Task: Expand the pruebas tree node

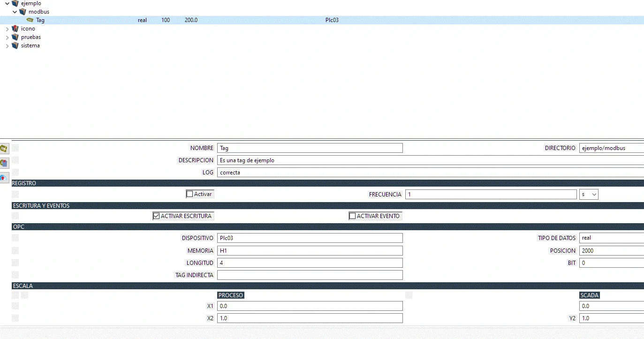Action: point(7,38)
